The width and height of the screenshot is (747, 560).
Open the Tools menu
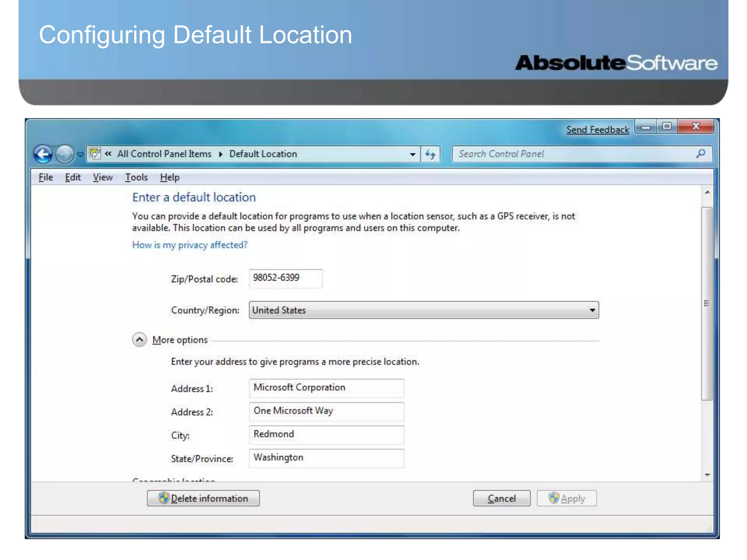click(136, 178)
